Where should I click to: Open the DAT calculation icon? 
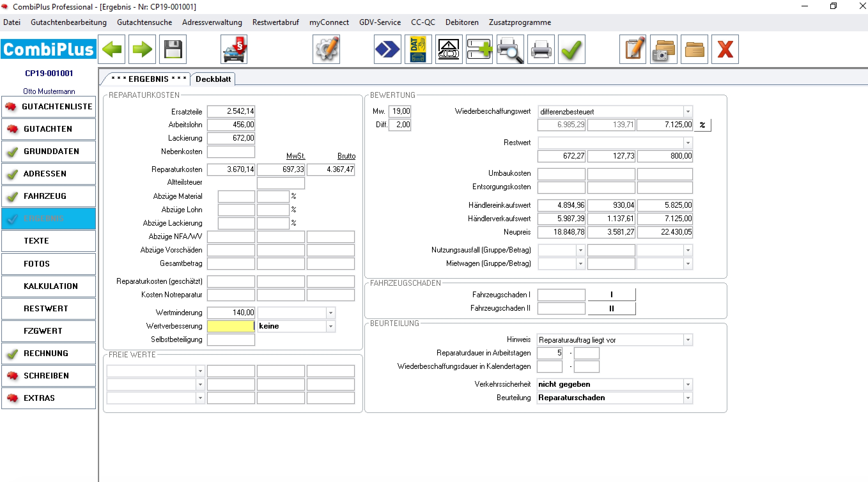point(418,49)
